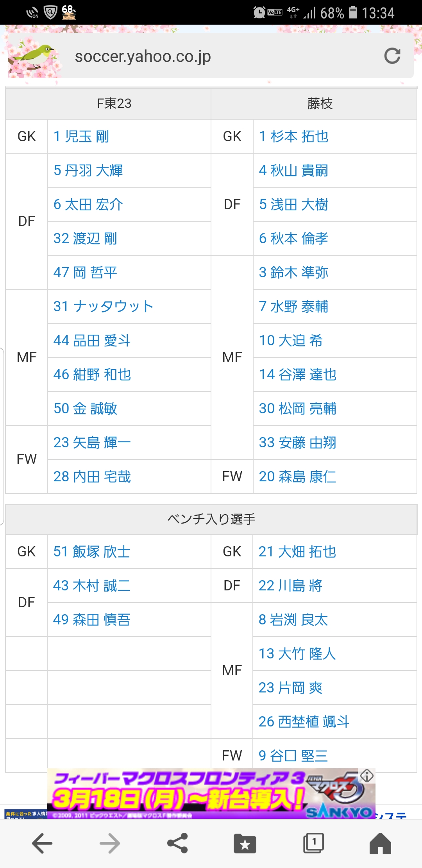The width and height of the screenshot is (422, 868).
Task: Open player link 26 西埜植 颯斗
Action: 304,722
